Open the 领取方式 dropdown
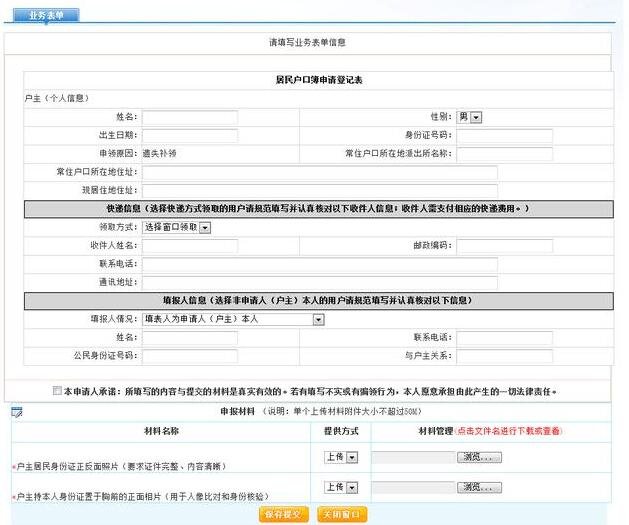The image size is (629, 525). pyautogui.click(x=177, y=227)
